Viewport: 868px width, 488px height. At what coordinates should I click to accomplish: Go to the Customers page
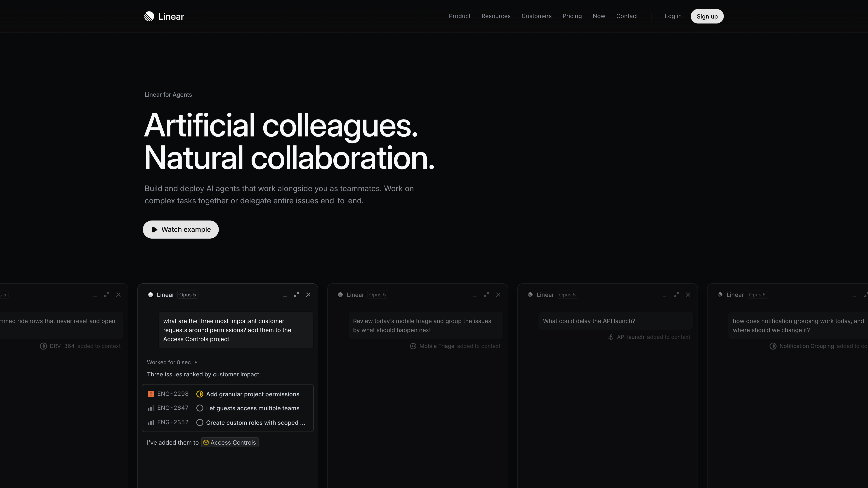pos(536,16)
